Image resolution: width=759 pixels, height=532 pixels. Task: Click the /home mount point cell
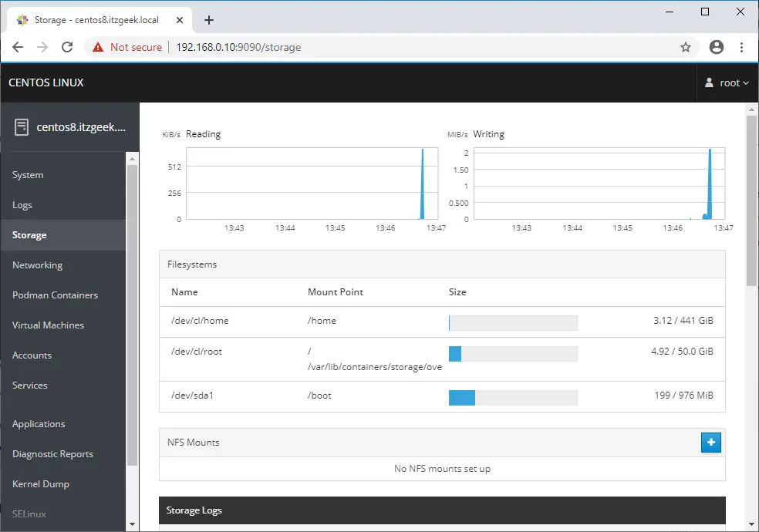322,321
